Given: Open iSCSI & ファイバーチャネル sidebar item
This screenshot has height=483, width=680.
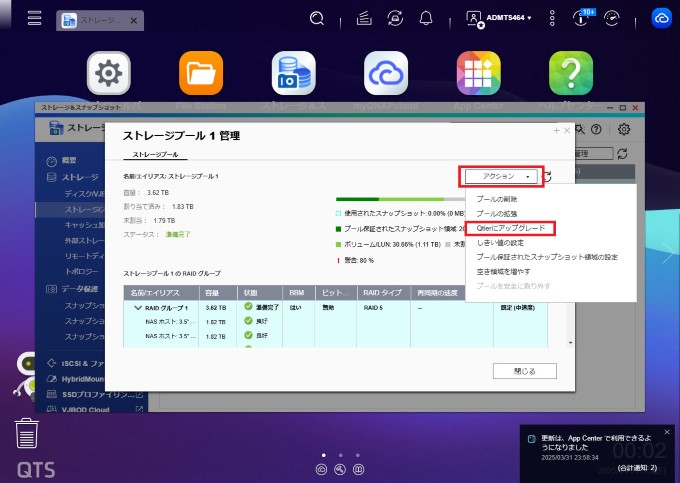Looking at the screenshot, I should tap(75, 363).
